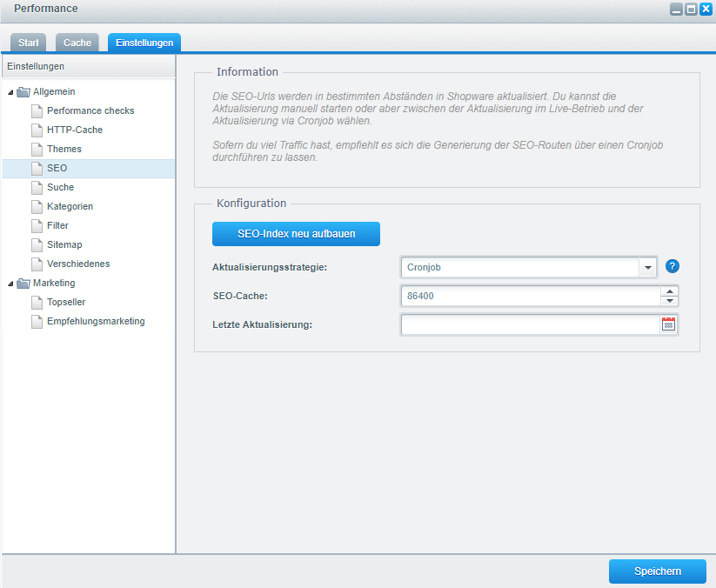Click the page icon beside Sitemap
716x588 pixels.
tap(37, 244)
